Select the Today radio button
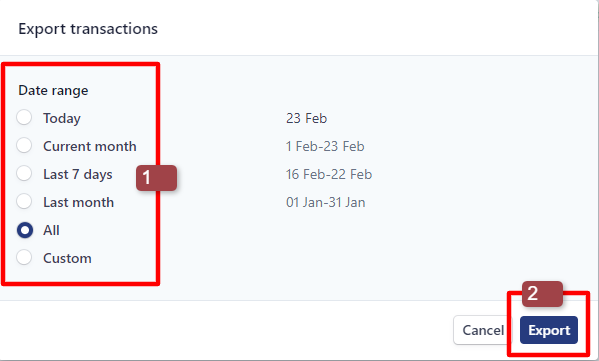The image size is (599, 361). pyautogui.click(x=24, y=118)
